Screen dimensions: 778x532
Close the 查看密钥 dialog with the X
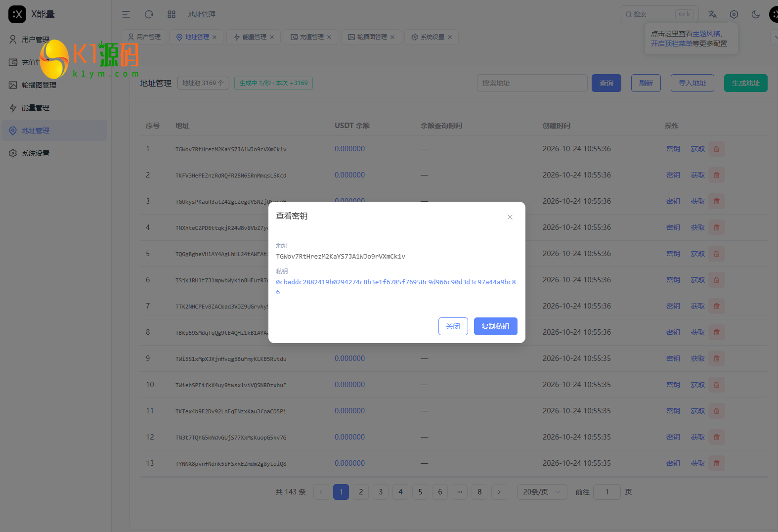[x=510, y=217]
